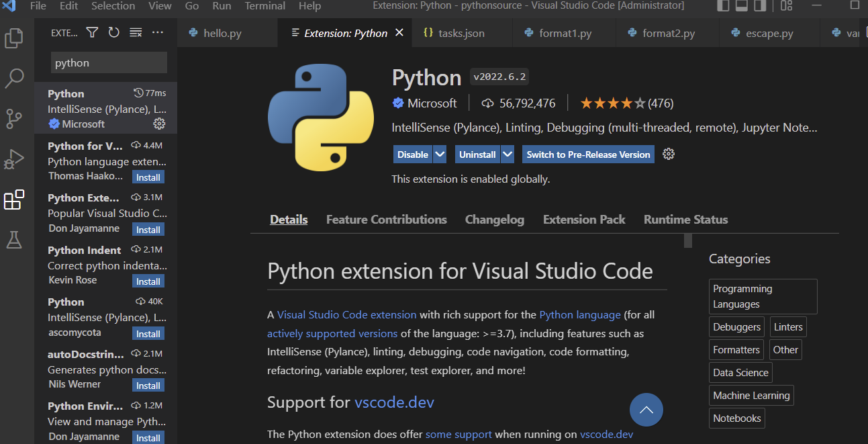Click the extensions search field with python
This screenshot has width=868, height=444.
pos(109,62)
